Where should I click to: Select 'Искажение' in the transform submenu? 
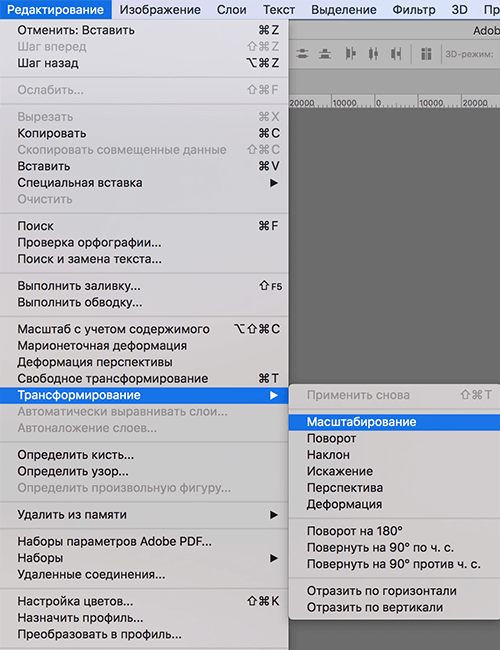point(394,471)
